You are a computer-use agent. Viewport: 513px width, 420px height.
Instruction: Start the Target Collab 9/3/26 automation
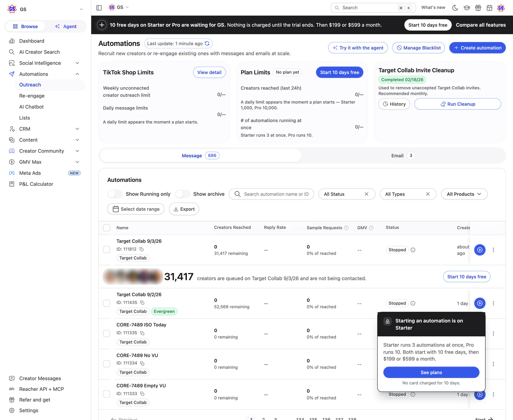point(480,250)
